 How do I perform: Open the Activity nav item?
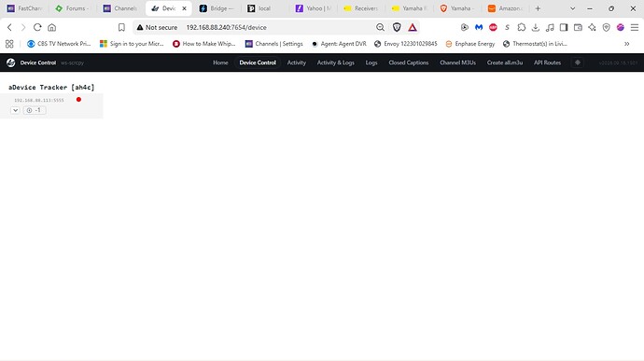tap(296, 62)
